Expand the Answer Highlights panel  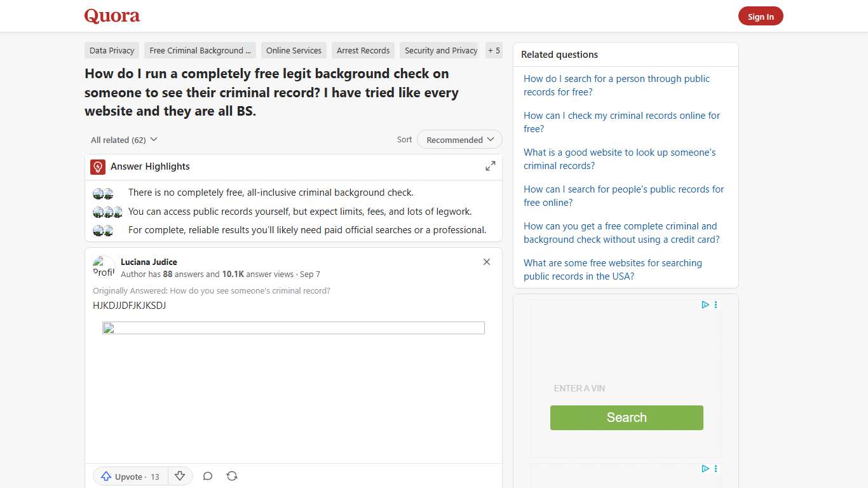490,165
